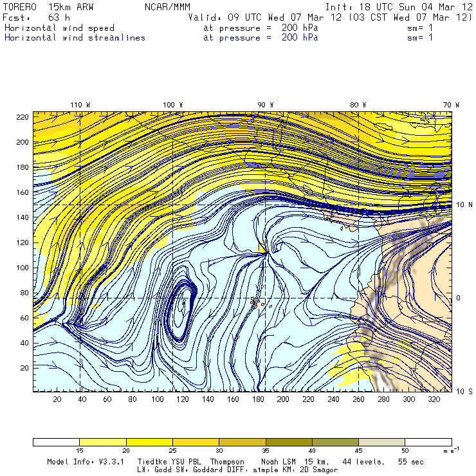Click the '55 sec' timestep text

pyautogui.click(x=411, y=462)
